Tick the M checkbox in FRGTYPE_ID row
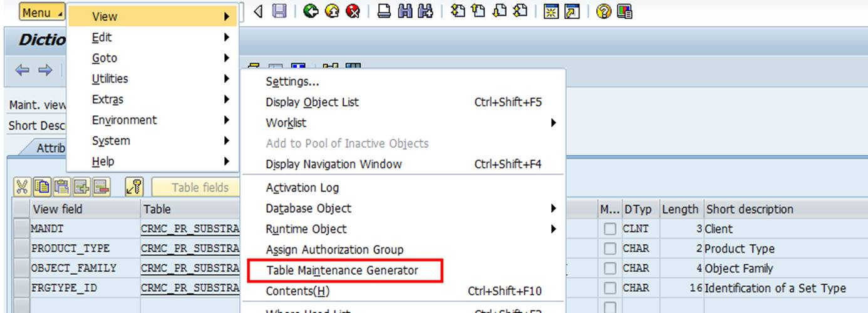Image resolution: width=868 pixels, height=313 pixels. [x=609, y=288]
